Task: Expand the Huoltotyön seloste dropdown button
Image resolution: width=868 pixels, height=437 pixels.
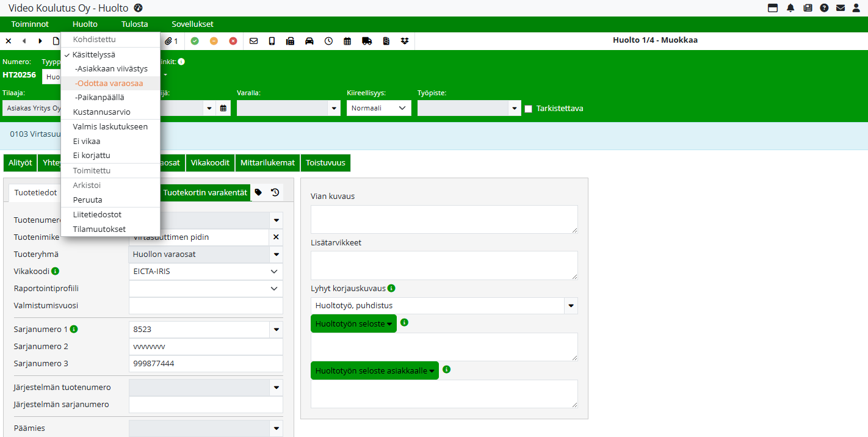Action: coord(353,323)
